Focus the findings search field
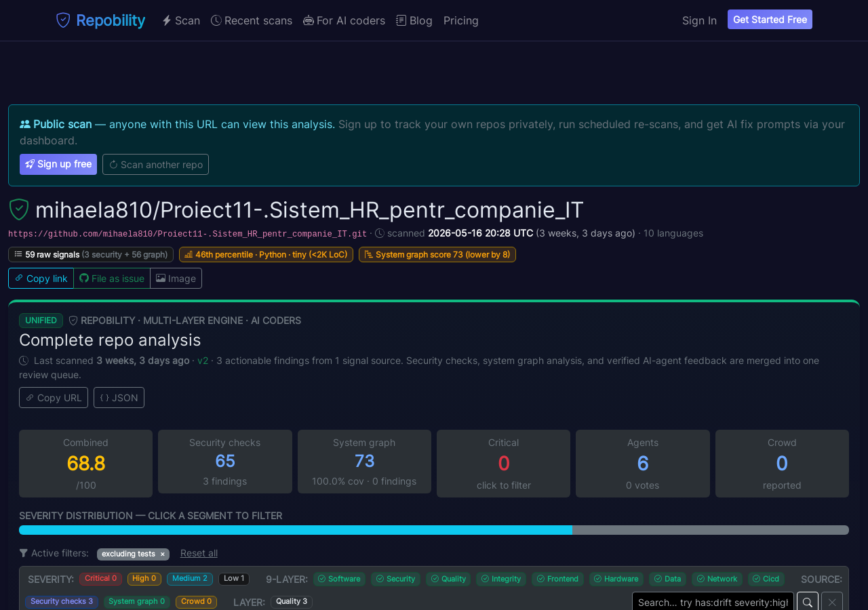 [x=713, y=603]
